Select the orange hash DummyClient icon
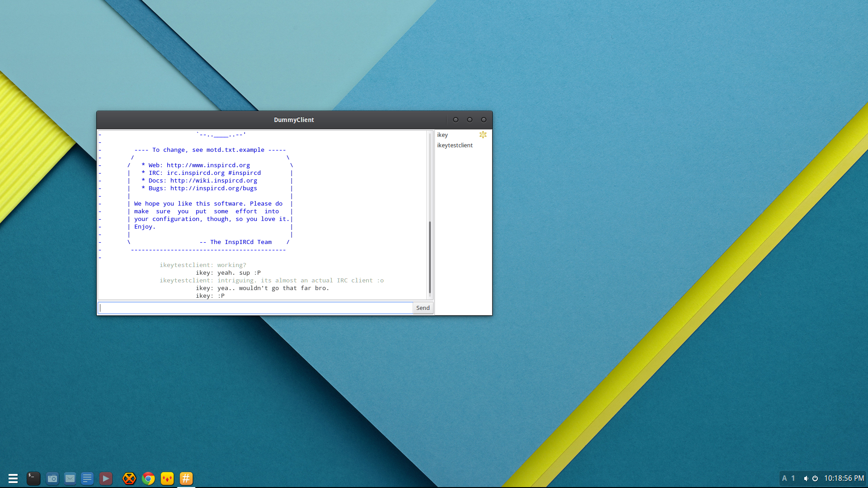The width and height of the screenshot is (868, 488). [x=186, y=479]
